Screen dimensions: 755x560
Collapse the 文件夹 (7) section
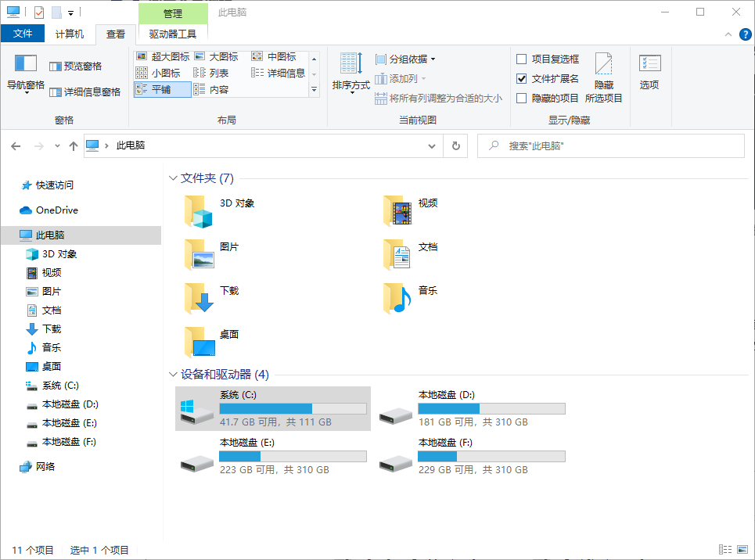click(173, 178)
